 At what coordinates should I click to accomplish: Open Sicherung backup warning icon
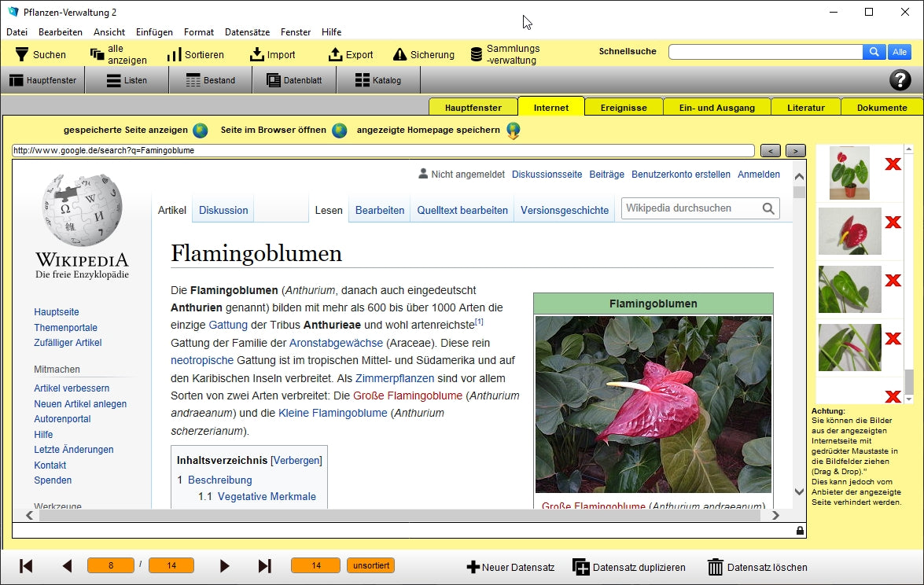click(x=399, y=54)
